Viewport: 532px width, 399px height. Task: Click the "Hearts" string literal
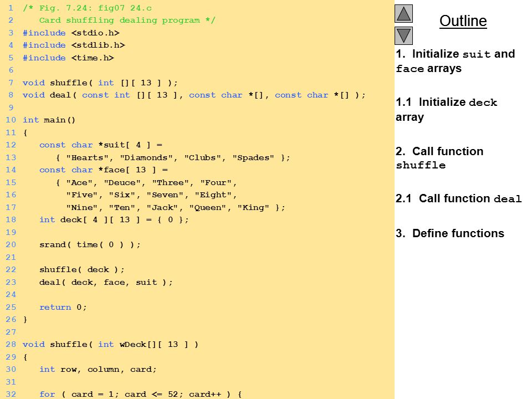coord(87,158)
